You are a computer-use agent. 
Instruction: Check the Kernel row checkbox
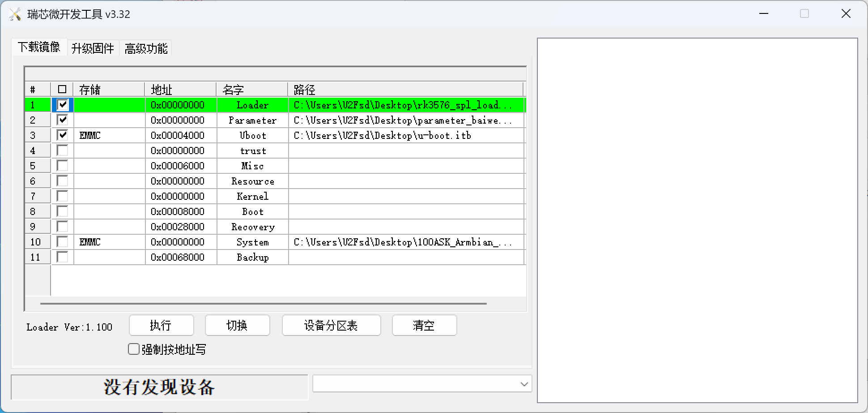pos(63,196)
